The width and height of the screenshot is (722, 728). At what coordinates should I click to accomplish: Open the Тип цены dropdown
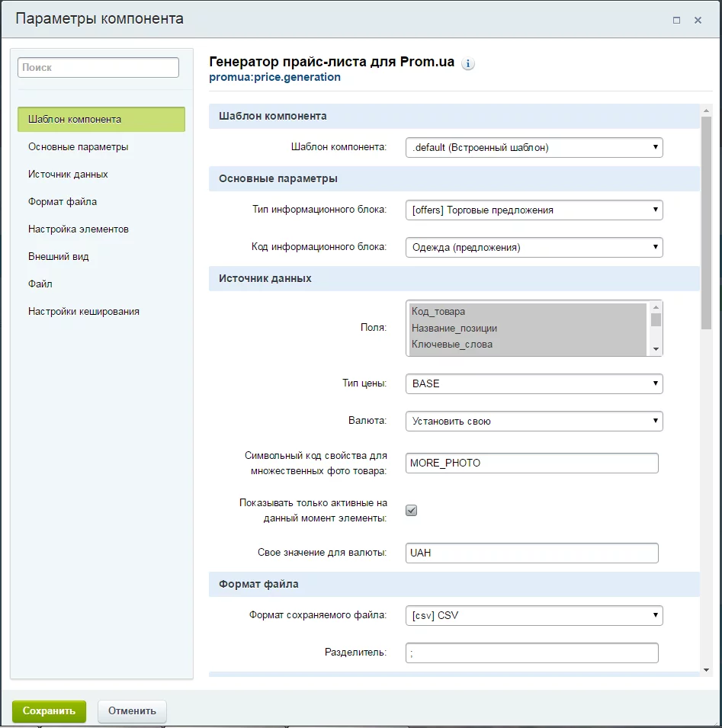tap(534, 383)
